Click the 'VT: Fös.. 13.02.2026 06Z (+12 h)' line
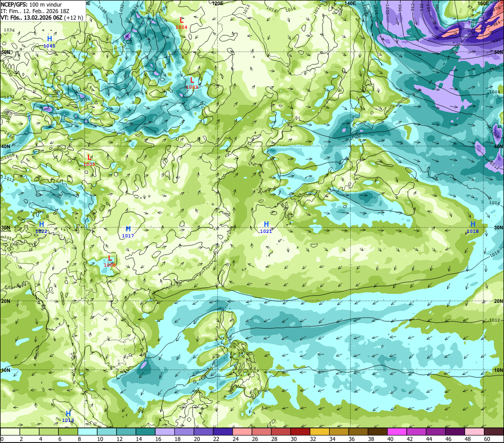Viewport: 504px width, 443px height. (42, 18)
